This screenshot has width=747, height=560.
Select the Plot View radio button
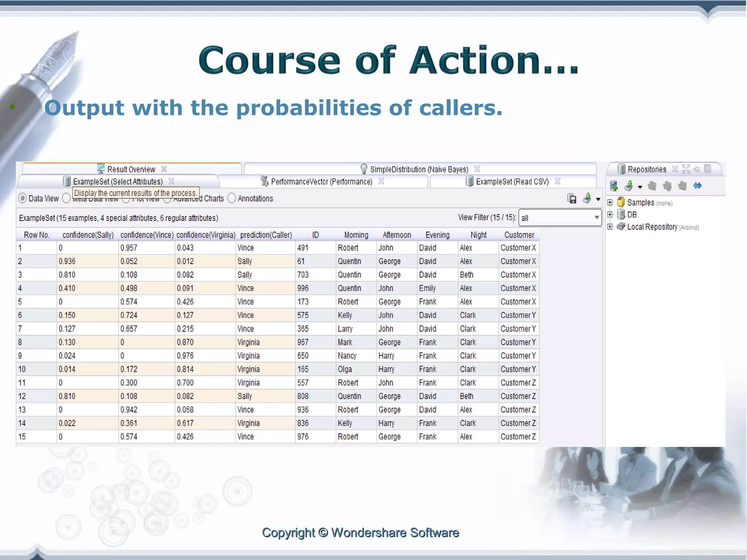click(x=126, y=200)
